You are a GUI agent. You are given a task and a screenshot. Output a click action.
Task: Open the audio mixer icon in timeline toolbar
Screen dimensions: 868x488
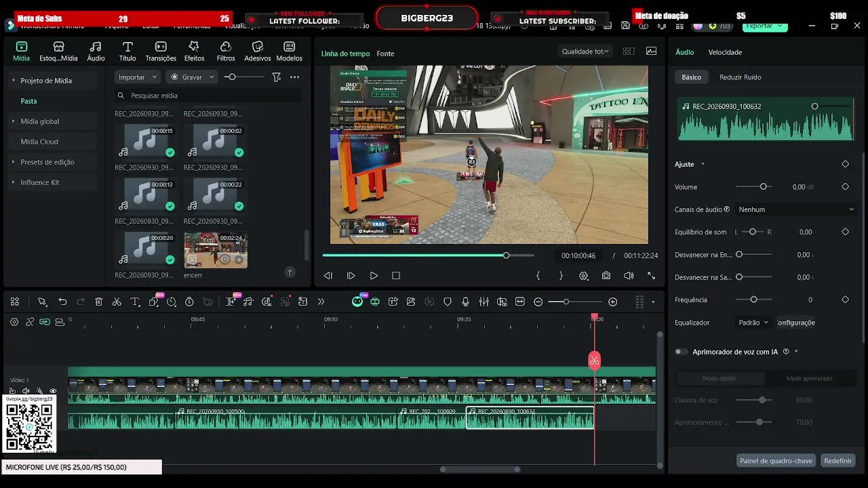484,302
